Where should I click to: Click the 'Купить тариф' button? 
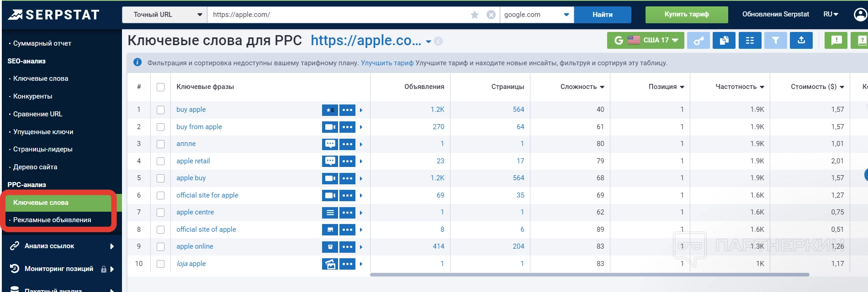[x=686, y=15]
